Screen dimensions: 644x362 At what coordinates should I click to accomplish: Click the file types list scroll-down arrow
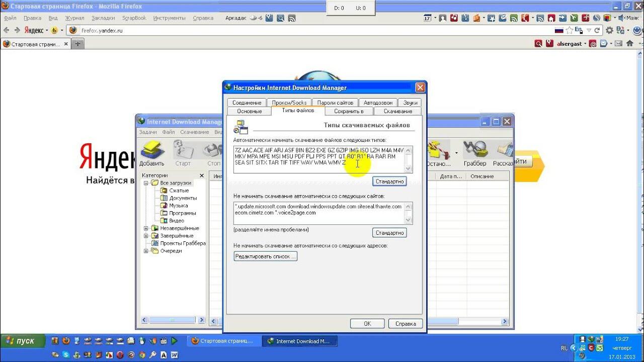click(x=408, y=169)
